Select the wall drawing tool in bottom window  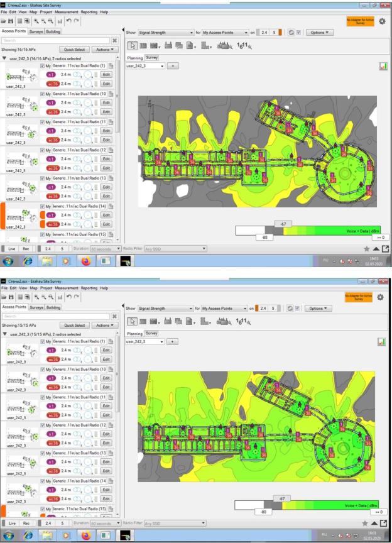(x=143, y=321)
